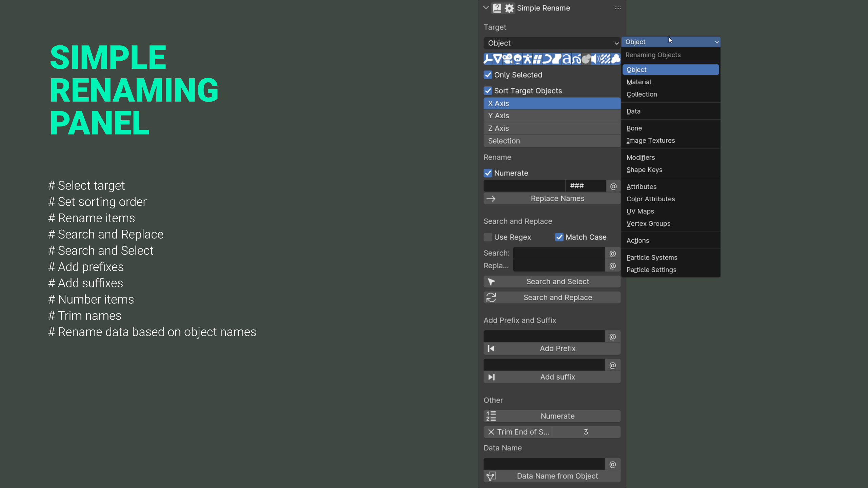Select the Camera object type filter icon
This screenshot has width=868, height=488.
(x=508, y=59)
